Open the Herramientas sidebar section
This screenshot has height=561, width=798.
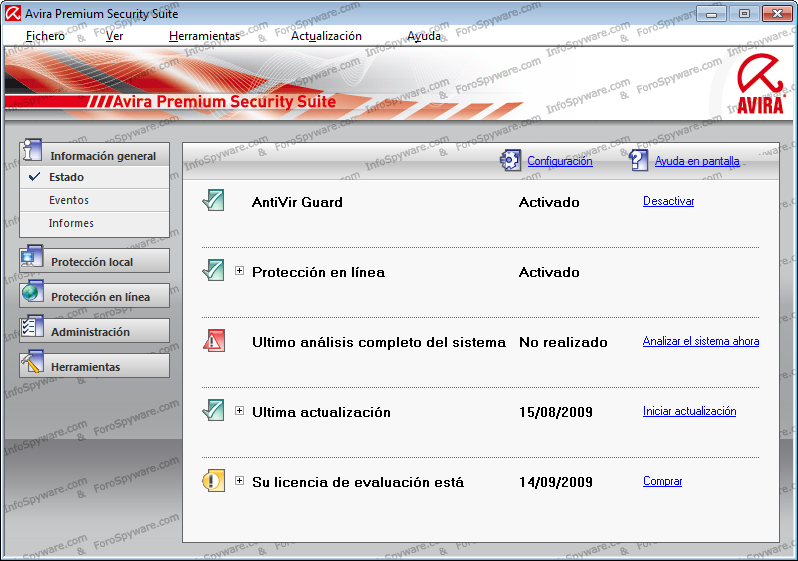[94, 366]
